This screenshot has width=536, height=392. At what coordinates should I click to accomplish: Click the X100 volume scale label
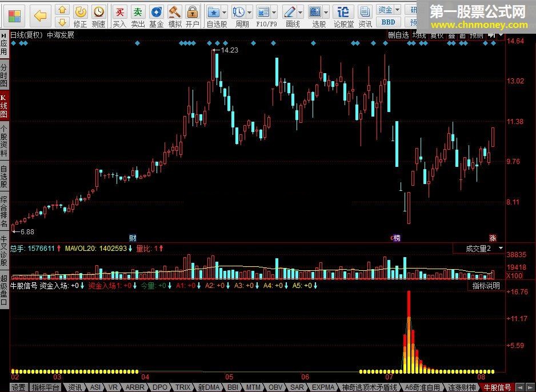(514, 275)
